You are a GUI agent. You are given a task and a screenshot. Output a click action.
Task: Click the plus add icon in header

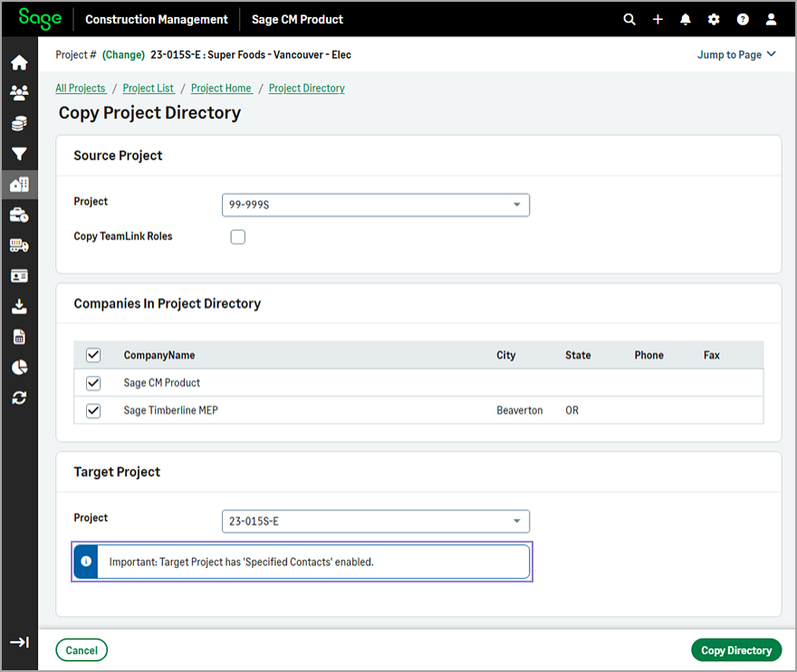[x=658, y=19]
